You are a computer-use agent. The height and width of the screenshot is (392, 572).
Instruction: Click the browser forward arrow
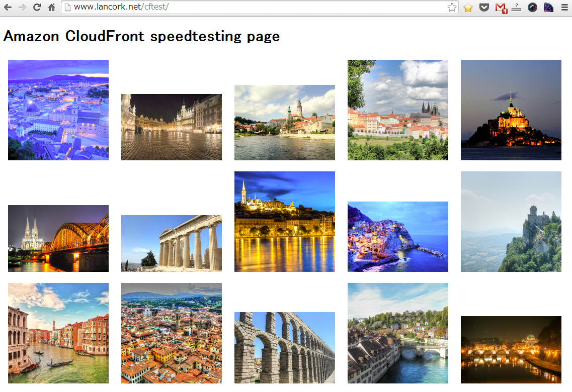click(22, 7)
